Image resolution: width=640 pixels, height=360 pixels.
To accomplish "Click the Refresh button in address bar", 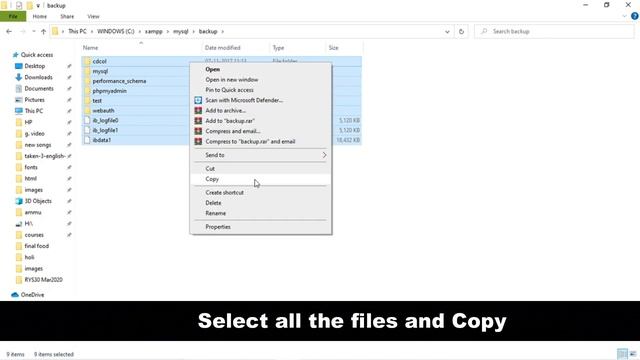I will (461, 31).
